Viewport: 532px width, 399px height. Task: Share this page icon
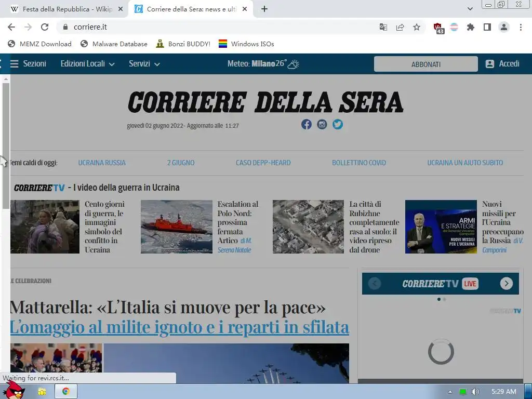point(400,27)
